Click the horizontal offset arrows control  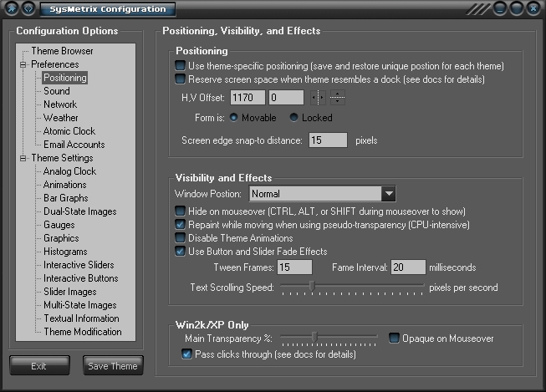point(318,98)
